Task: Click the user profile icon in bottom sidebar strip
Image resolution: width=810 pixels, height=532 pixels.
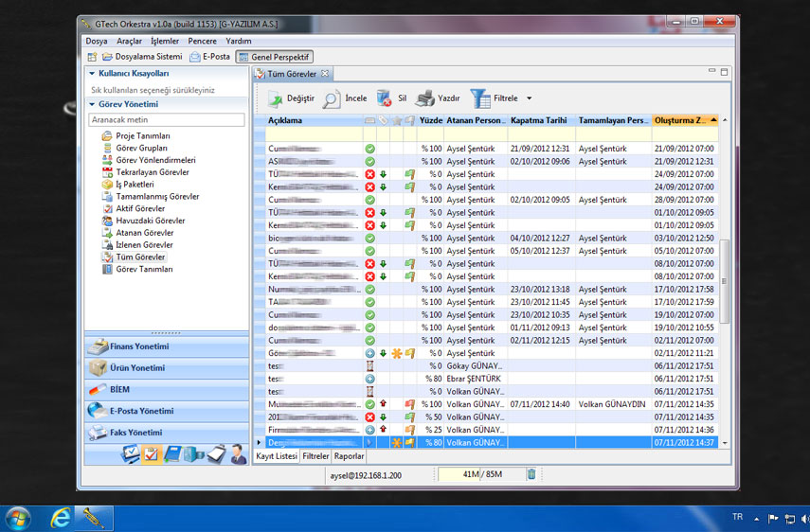Action: pos(235,454)
